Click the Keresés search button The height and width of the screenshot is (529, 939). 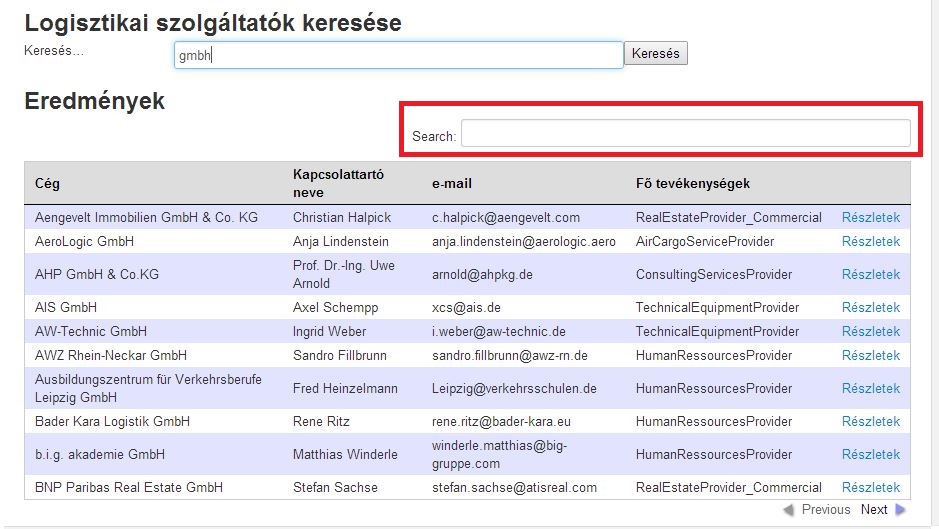[x=656, y=53]
